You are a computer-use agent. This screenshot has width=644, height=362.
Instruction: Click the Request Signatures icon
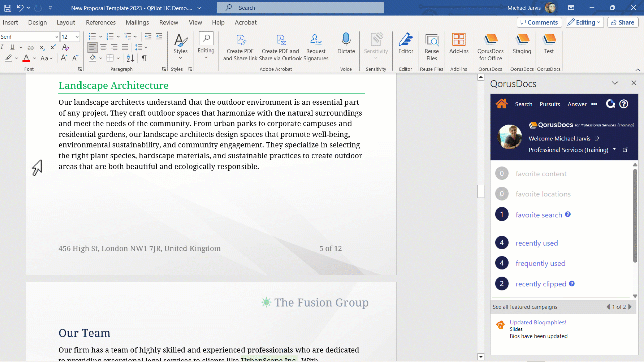316,40
